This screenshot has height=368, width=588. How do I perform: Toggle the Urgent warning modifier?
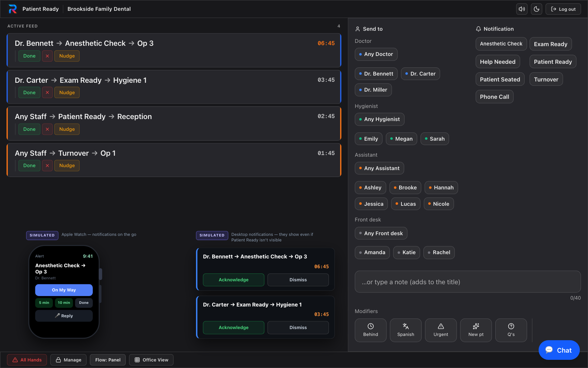(441, 330)
